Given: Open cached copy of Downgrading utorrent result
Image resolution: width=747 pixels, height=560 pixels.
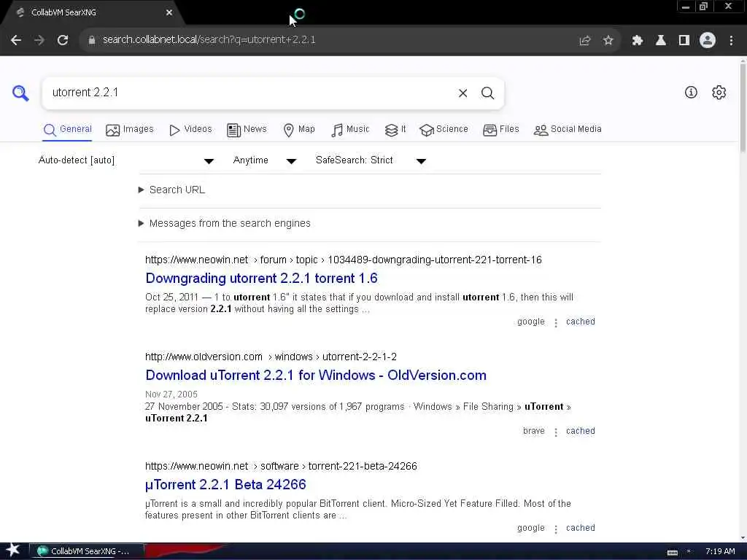Looking at the screenshot, I should (580, 322).
